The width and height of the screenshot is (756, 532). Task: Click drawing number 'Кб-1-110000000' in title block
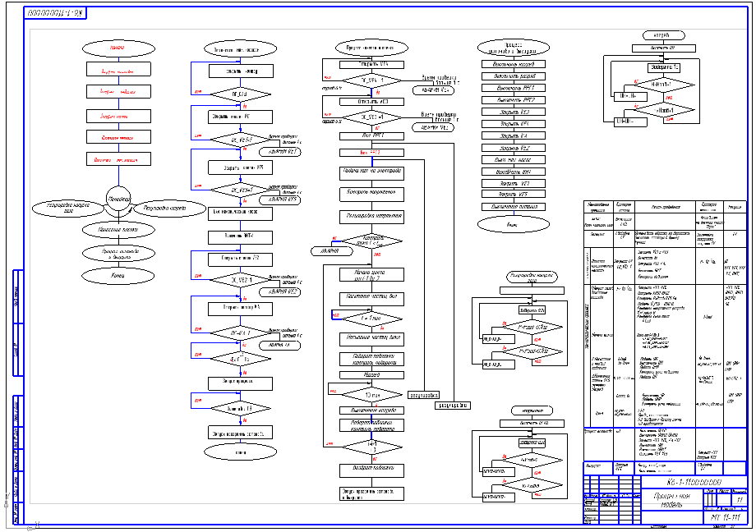[x=694, y=483]
